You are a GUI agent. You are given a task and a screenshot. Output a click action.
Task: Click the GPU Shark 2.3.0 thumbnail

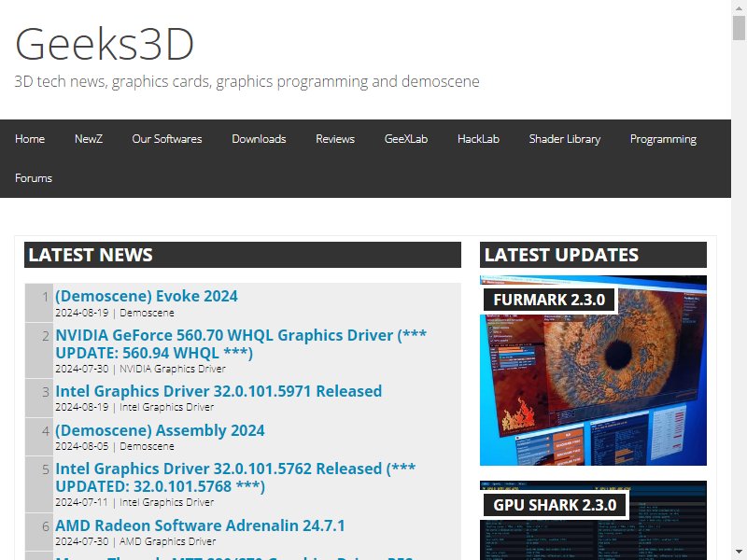(593, 521)
